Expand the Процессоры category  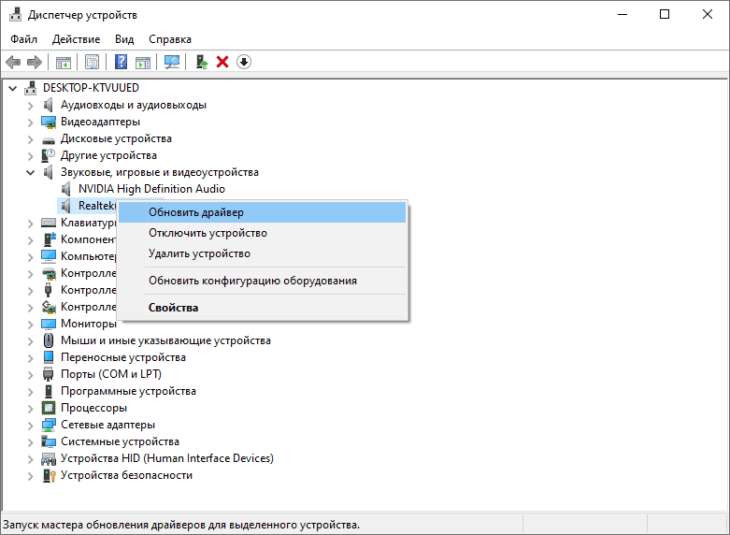30,409
